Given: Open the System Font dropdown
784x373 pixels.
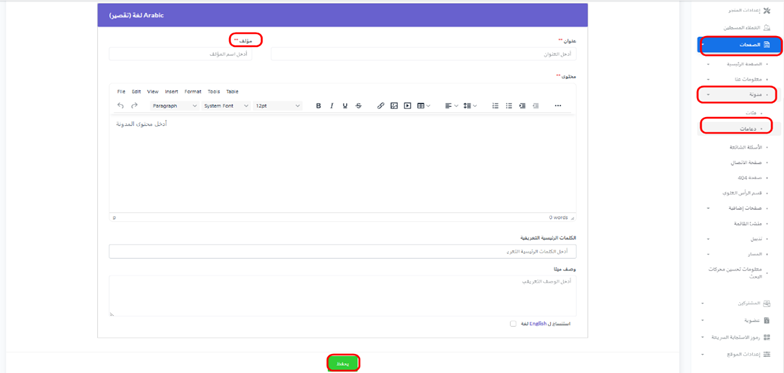Looking at the screenshot, I should [x=226, y=106].
